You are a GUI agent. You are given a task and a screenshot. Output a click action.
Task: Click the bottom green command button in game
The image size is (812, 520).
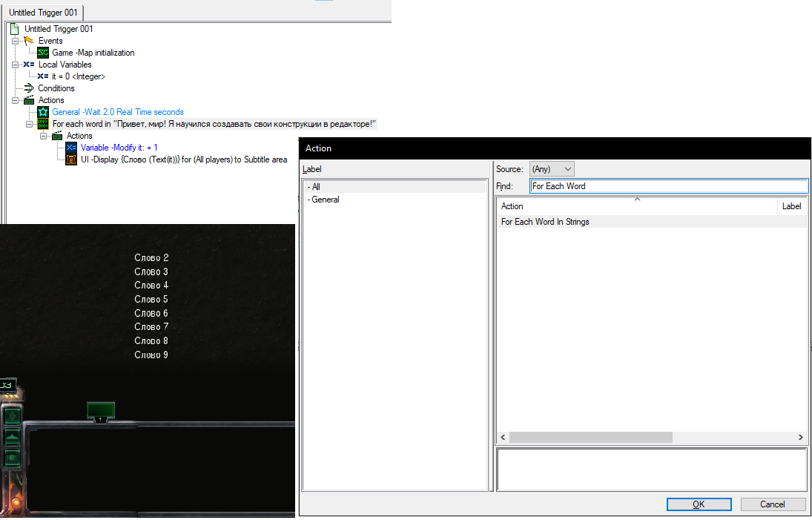pyautogui.click(x=12, y=458)
